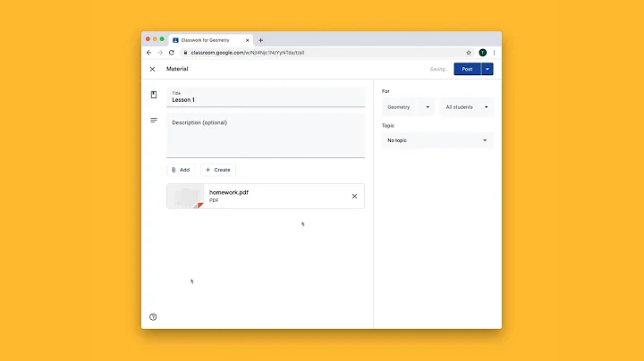Click the Description (optional) field
Image resolution: width=644 pixels, height=361 pixels.
(266, 135)
